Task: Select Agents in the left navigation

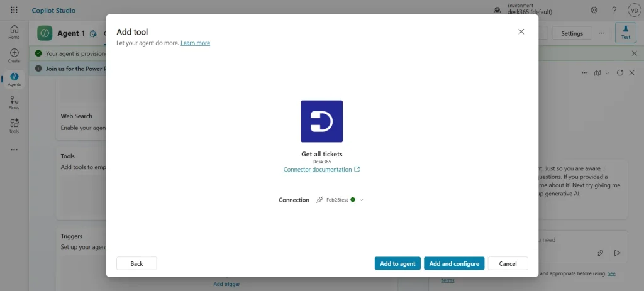Action: [x=14, y=79]
